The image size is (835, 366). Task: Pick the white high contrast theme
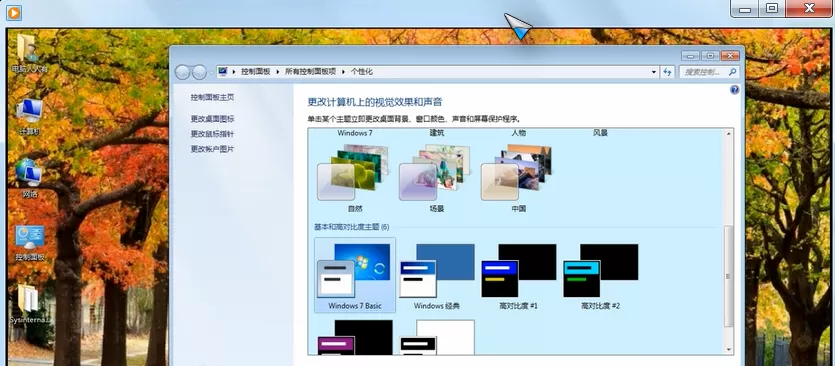437,338
